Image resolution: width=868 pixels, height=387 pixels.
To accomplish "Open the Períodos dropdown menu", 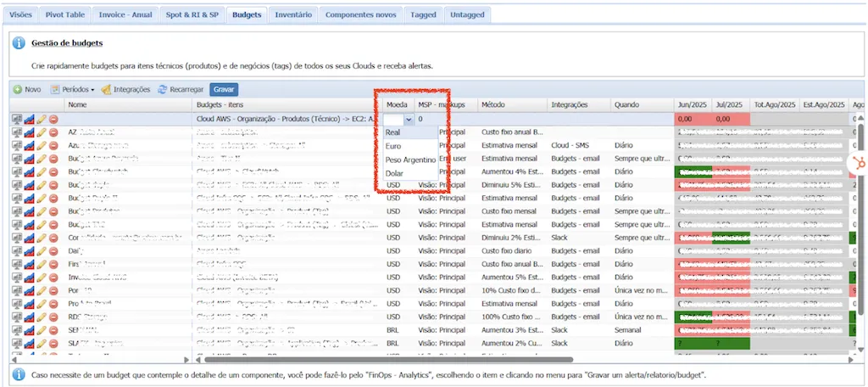I will [x=72, y=89].
